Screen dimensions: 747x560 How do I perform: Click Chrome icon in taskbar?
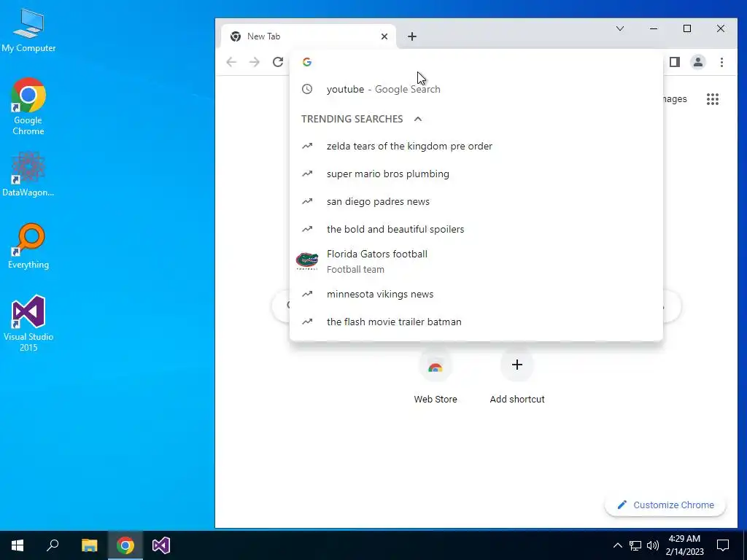(125, 545)
